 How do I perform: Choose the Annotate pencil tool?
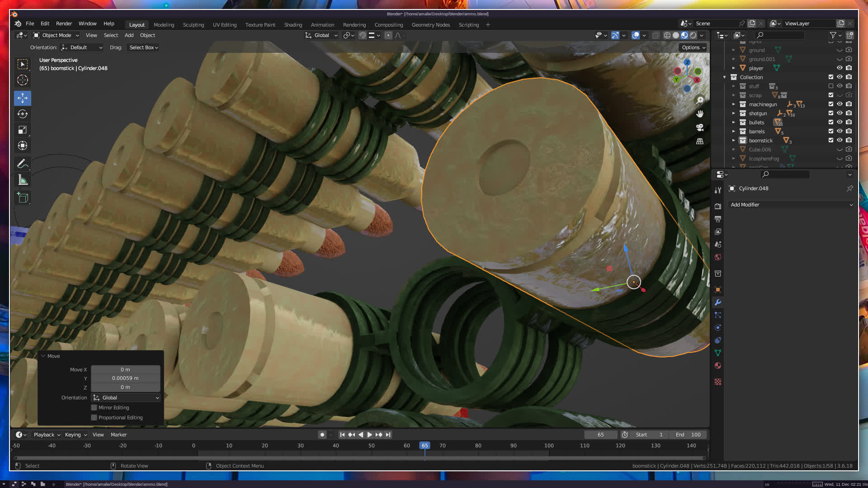tap(23, 164)
